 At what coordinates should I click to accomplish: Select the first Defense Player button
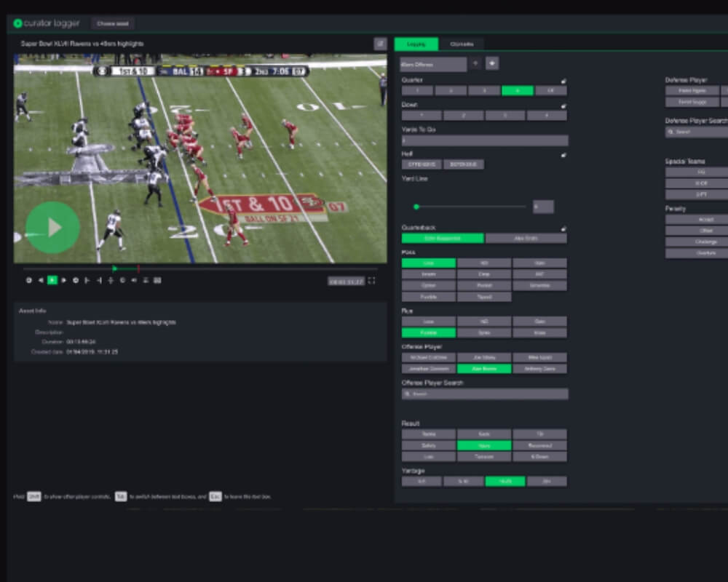[x=692, y=91]
